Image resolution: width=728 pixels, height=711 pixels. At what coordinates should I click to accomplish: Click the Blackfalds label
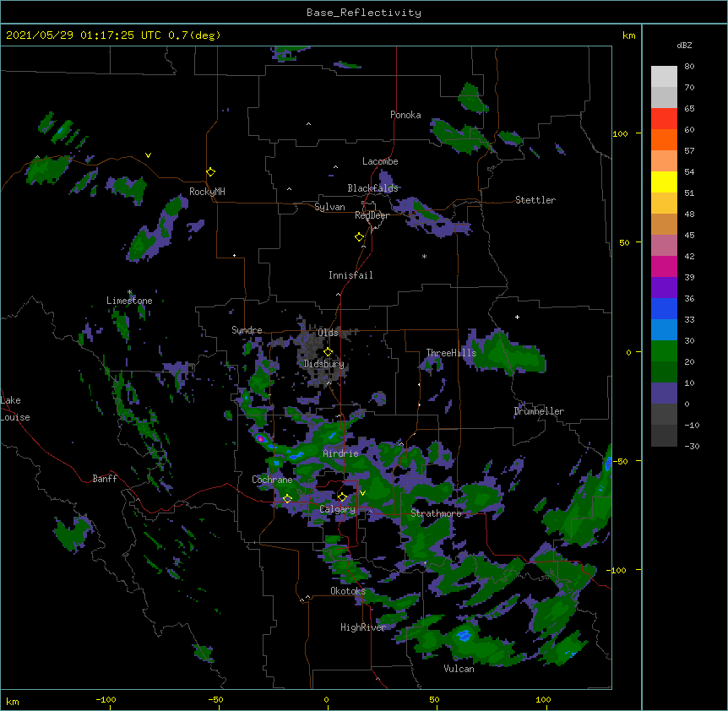372,188
